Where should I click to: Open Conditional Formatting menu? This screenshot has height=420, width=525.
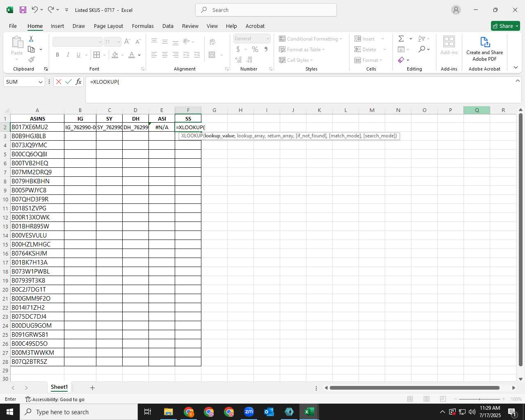(310, 39)
